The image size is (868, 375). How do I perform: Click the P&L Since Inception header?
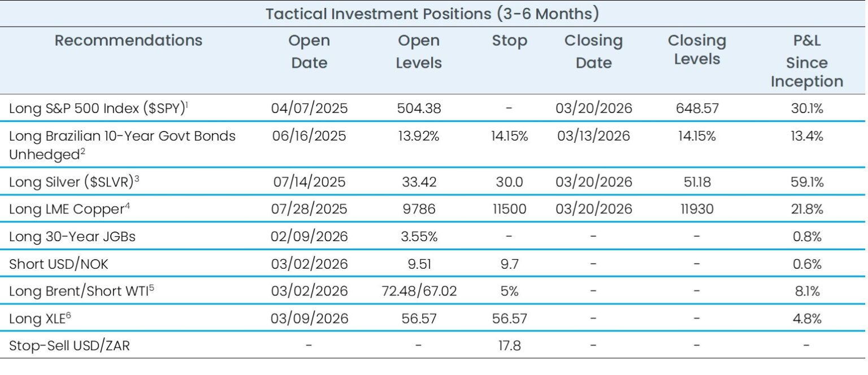[x=806, y=61]
